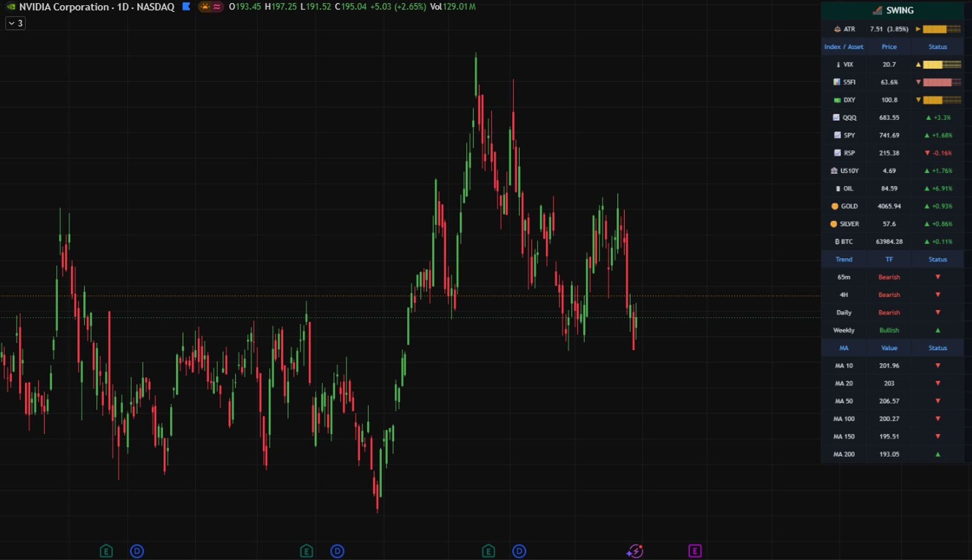Click the Price column header
Image resolution: width=972 pixels, height=560 pixels.
[889, 47]
